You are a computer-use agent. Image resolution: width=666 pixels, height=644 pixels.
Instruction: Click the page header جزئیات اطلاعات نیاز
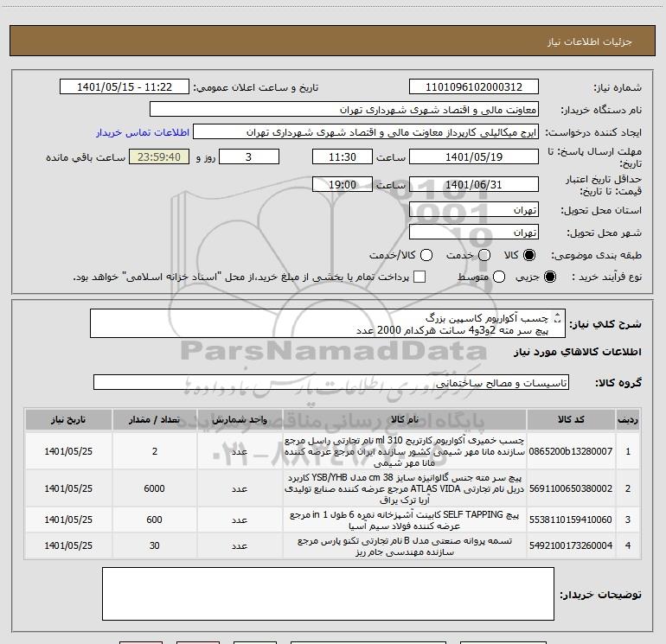(590, 41)
